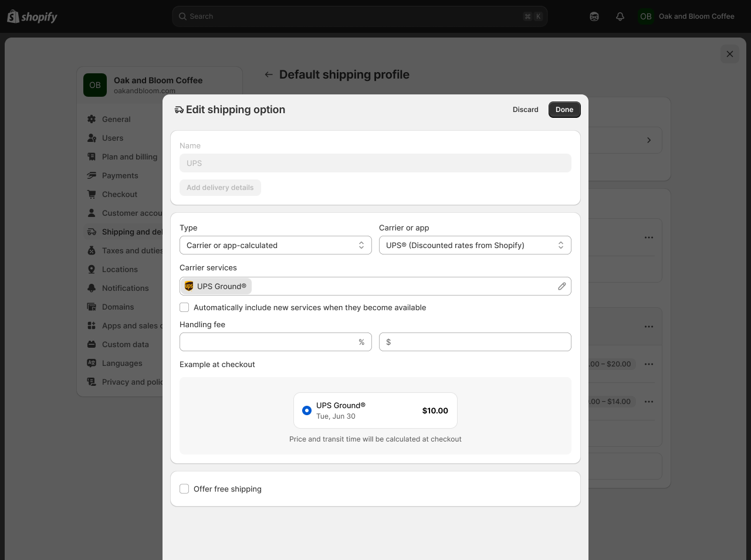This screenshot has width=751, height=560.
Task: Click the Oak and Bloom Coffee store name in sidebar
Action: (x=158, y=80)
